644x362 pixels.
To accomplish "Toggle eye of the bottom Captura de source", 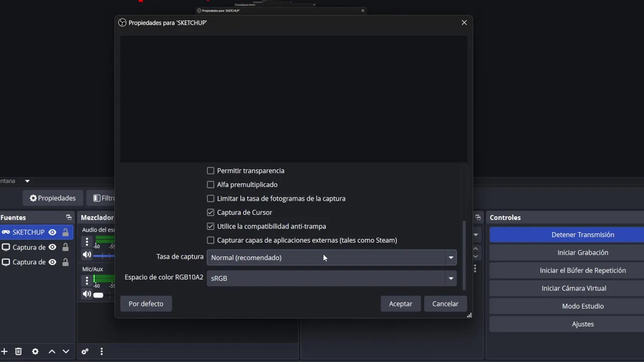I will click(x=52, y=262).
